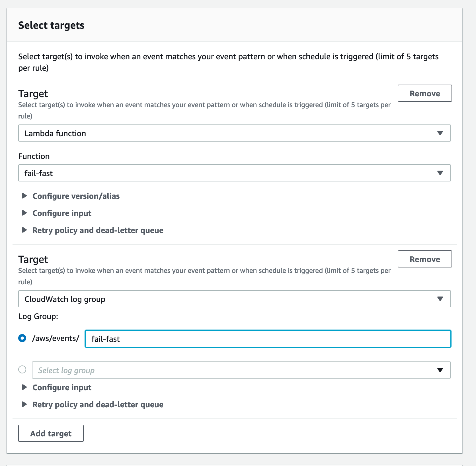
Task: Select the /aws/events/ radio button
Action: [22, 338]
